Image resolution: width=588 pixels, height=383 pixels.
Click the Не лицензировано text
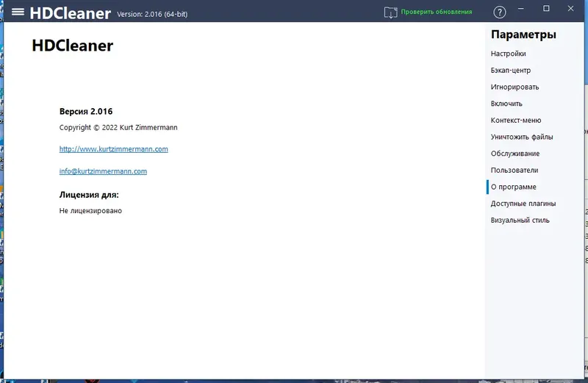90,211
